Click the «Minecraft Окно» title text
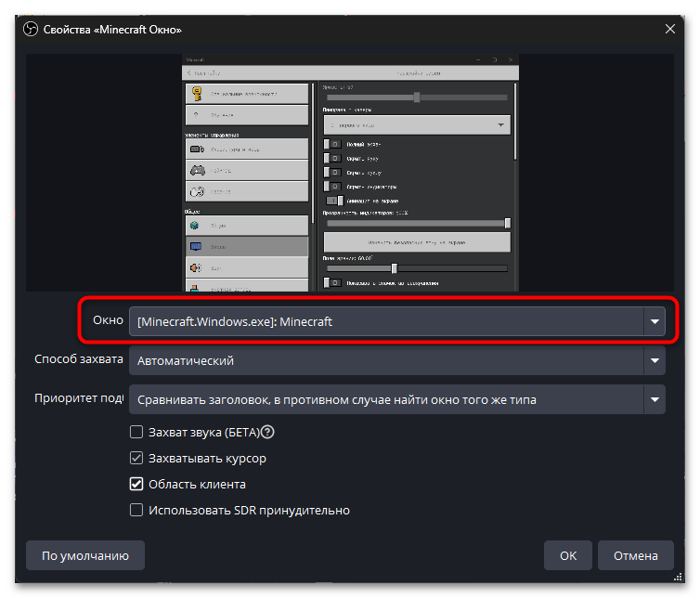 (x=137, y=30)
